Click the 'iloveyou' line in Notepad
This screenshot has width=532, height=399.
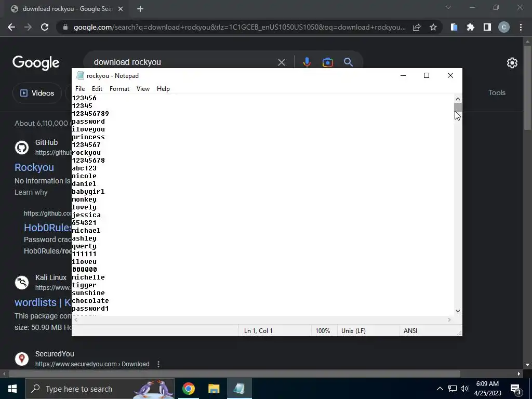pos(88,129)
